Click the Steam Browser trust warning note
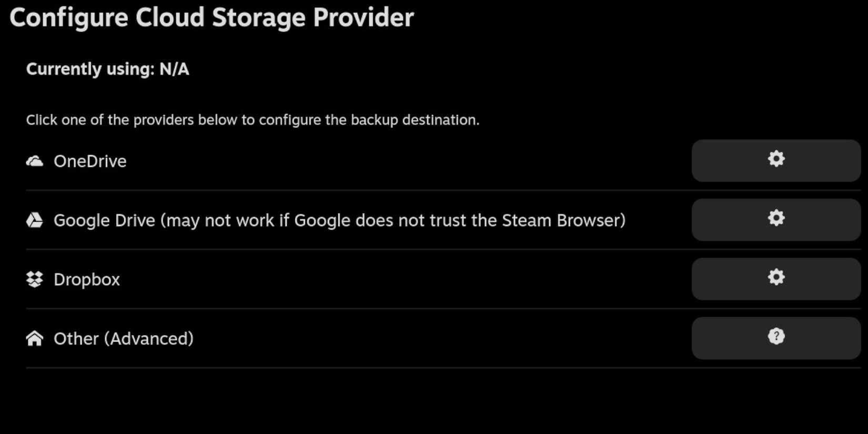 coord(393,220)
